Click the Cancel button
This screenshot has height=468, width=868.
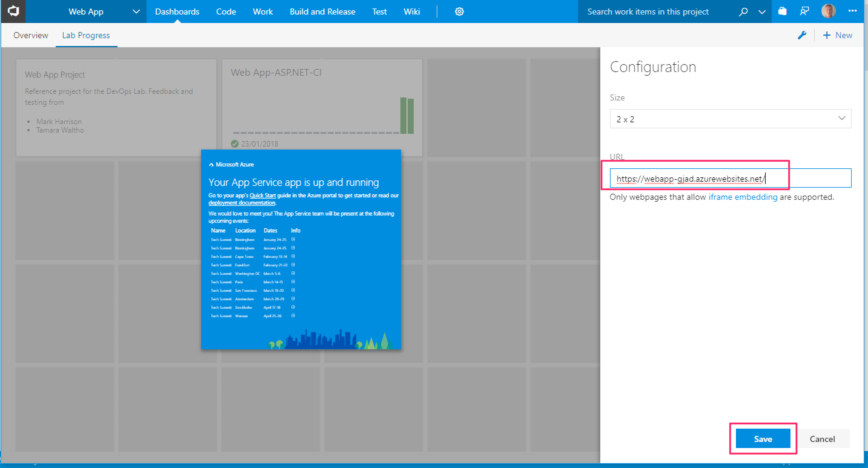click(822, 438)
